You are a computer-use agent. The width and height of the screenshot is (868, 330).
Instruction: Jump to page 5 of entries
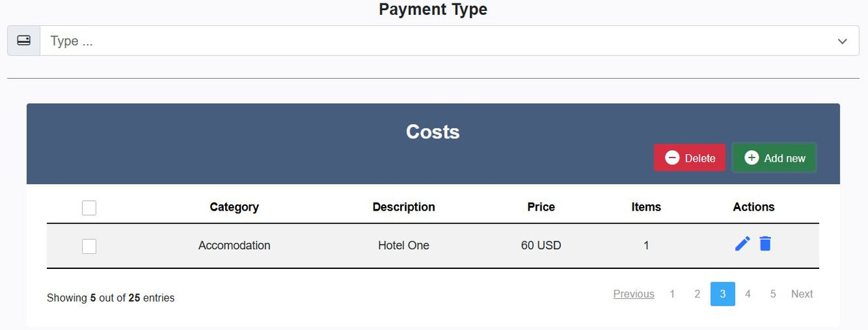pyautogui.click(x=773, y=294)
